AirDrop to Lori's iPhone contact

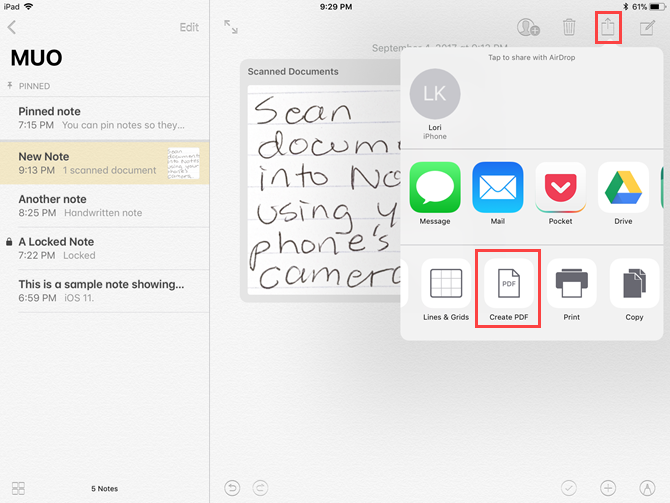point(435,104)
